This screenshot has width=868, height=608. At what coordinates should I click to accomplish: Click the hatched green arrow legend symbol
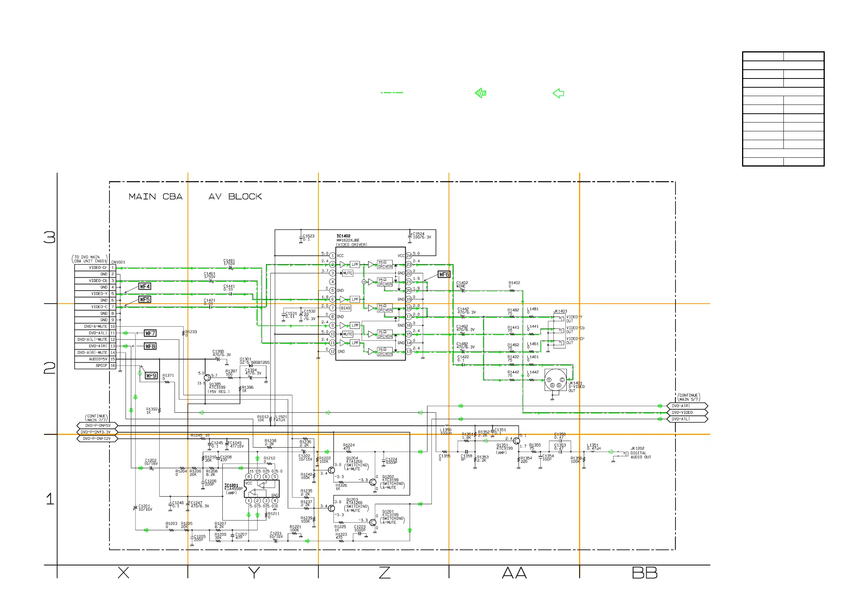pyautogui.click(x=480, y=93)
